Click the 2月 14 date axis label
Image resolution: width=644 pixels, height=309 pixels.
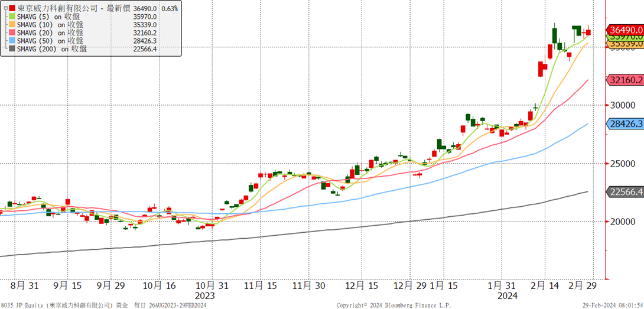[x=545, y=286]
